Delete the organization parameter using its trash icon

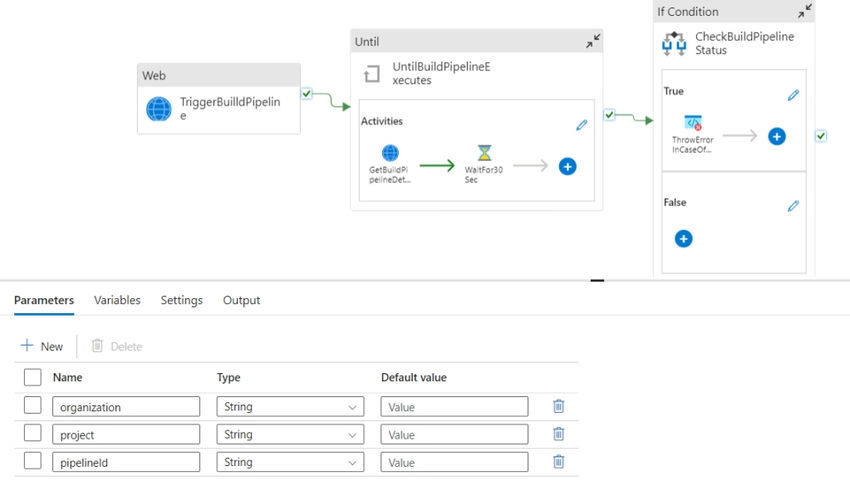558,406
